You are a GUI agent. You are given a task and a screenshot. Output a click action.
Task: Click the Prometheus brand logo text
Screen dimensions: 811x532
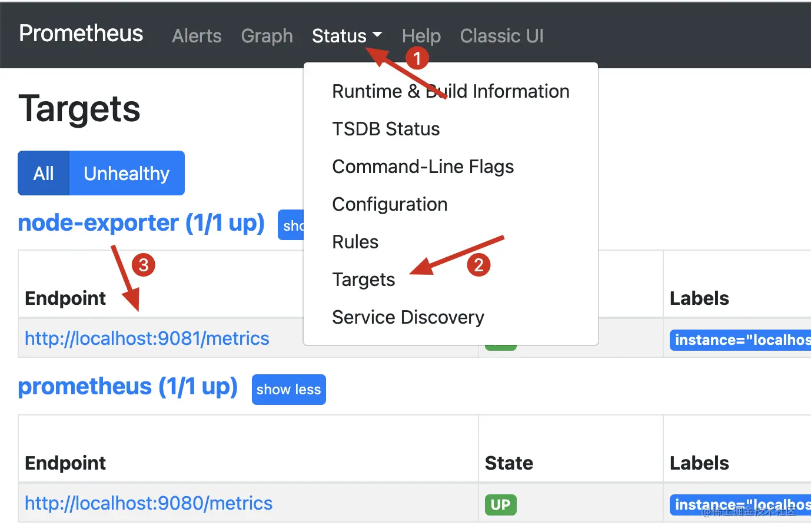pos(81,34)
